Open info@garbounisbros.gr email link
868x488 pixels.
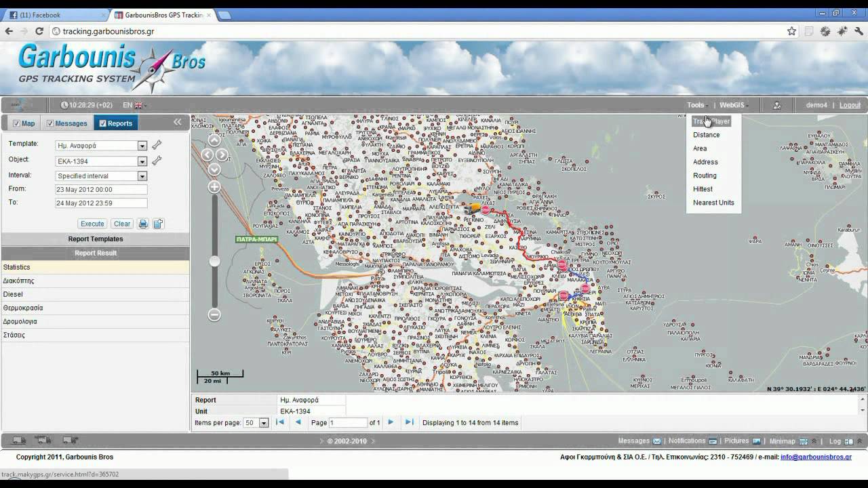tap(816, 457)
